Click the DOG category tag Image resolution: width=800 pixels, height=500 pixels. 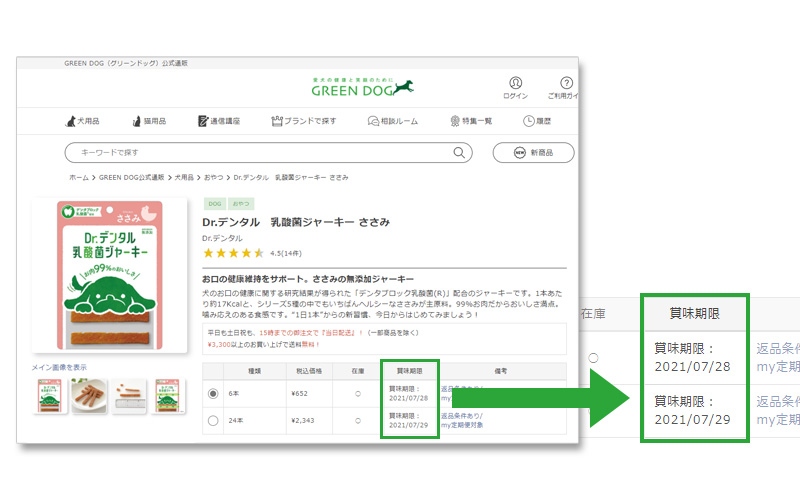(215, 204)
